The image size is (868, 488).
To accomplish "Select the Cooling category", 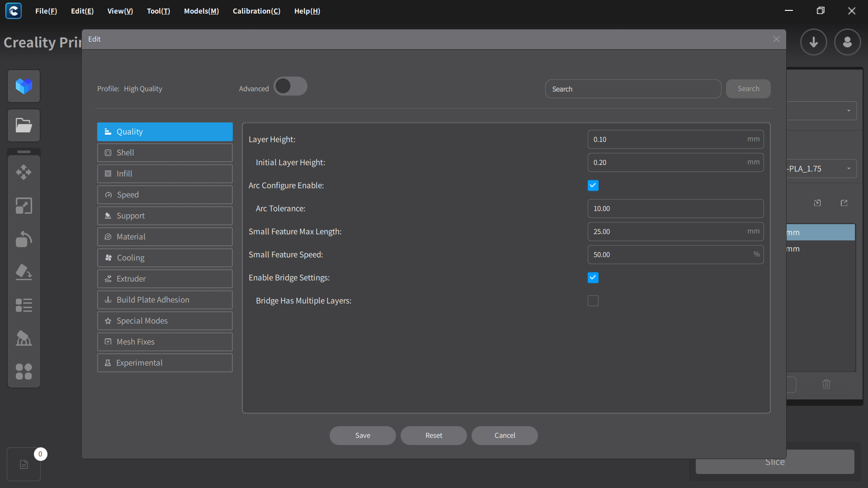I will 165,258.
